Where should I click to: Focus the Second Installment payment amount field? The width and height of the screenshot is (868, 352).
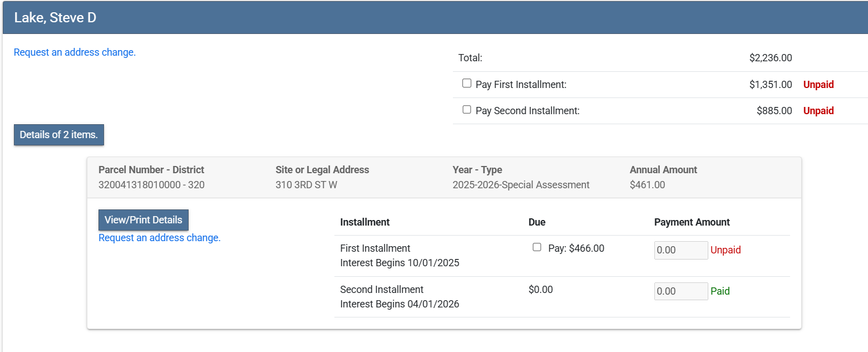coord(680,291)
